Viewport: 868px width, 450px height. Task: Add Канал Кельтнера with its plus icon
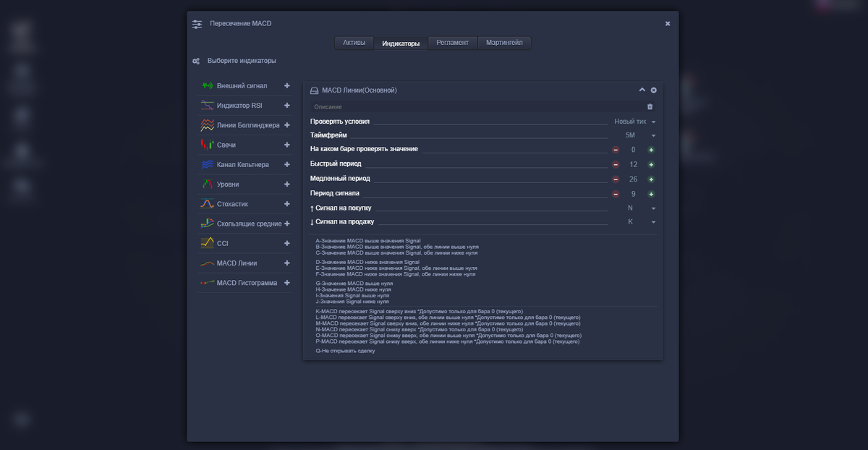[287, 164]
